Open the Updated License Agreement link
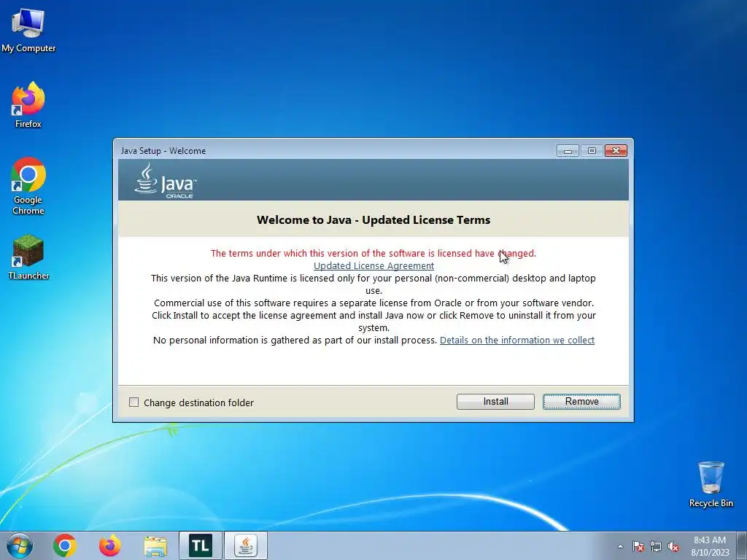Screen dimensions: 747x560 pos(373,265)
